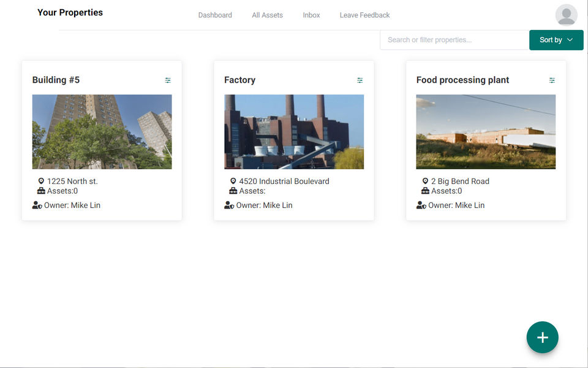
Task: Click owner icon on Building #5 card
Action: (37, 205)
